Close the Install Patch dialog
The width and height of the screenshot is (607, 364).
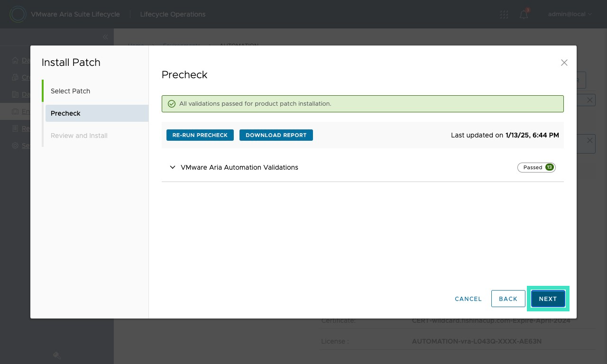point(564,63)
